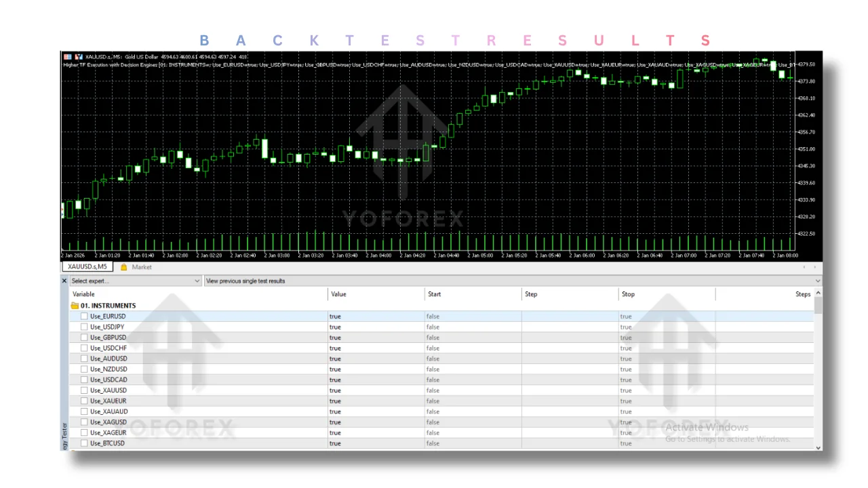Click the Step column header
The width and height of the screenshot is (868, 488).
pyautogui.click(x=570, y=294)
